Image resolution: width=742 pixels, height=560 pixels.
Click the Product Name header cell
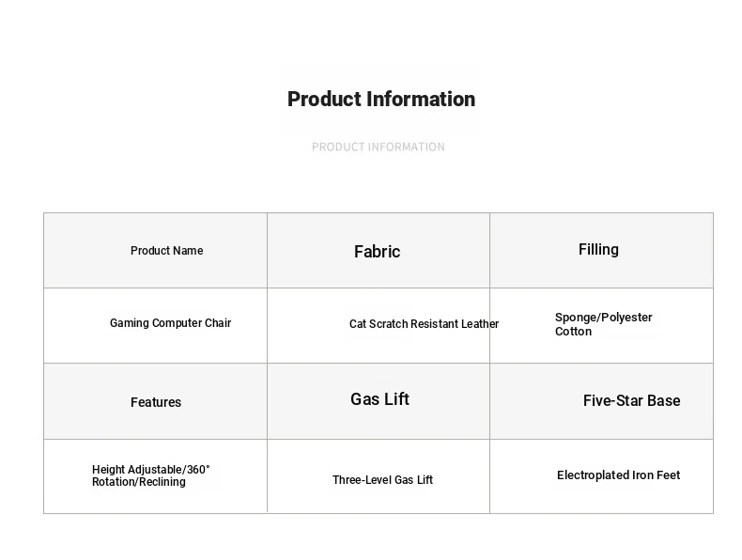click(155, 251)
